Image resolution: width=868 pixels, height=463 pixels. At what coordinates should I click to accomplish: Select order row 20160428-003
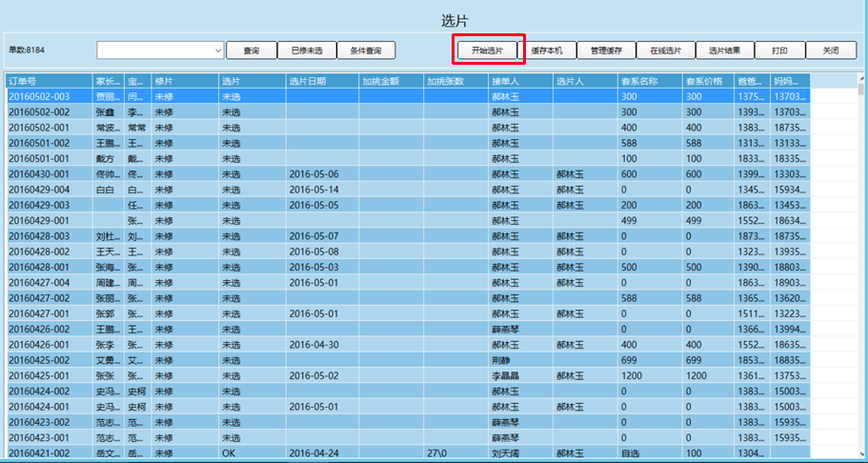pos(408,236)
